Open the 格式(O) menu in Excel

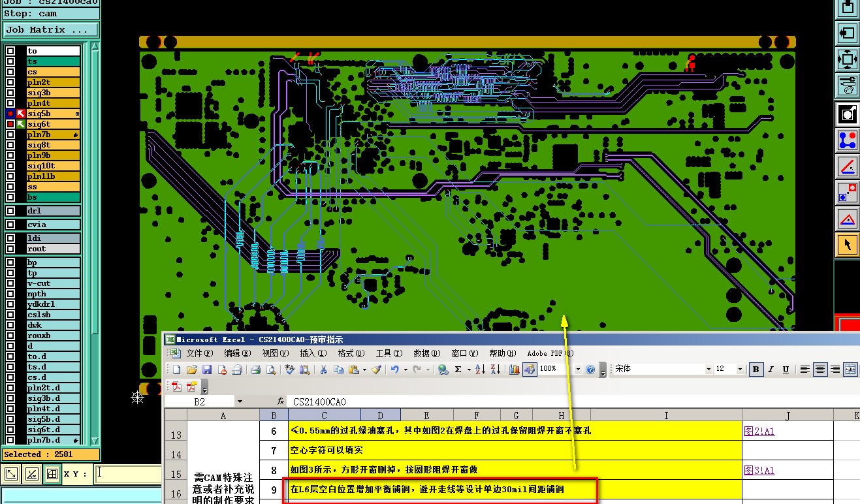(x=351, y=353)
